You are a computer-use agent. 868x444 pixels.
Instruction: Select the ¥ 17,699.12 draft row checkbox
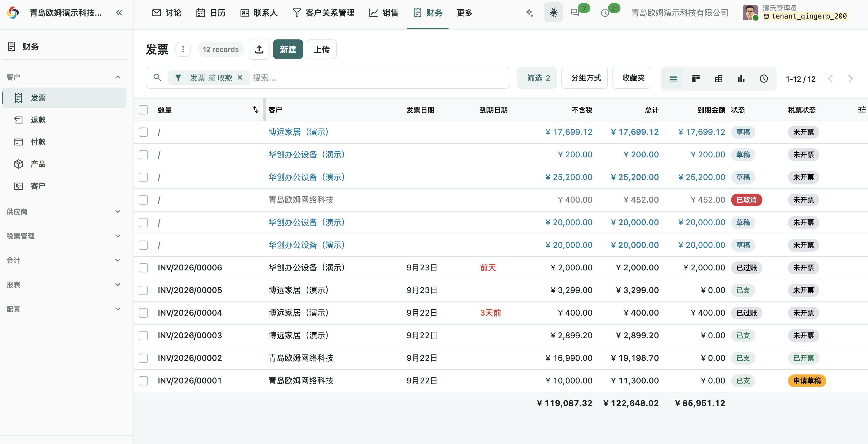click(x=143, y=132)
